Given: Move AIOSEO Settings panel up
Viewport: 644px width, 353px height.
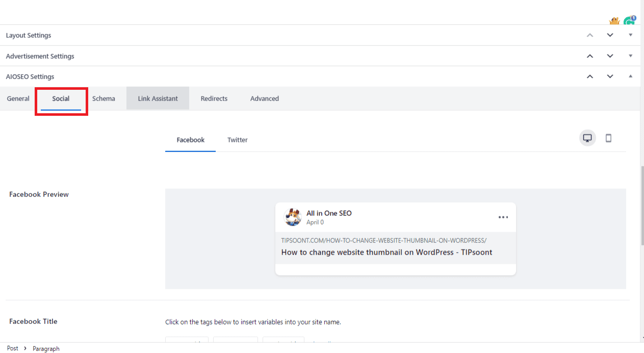Looking at the screenshot, I should pyautogui.click(x=590, y=77).
